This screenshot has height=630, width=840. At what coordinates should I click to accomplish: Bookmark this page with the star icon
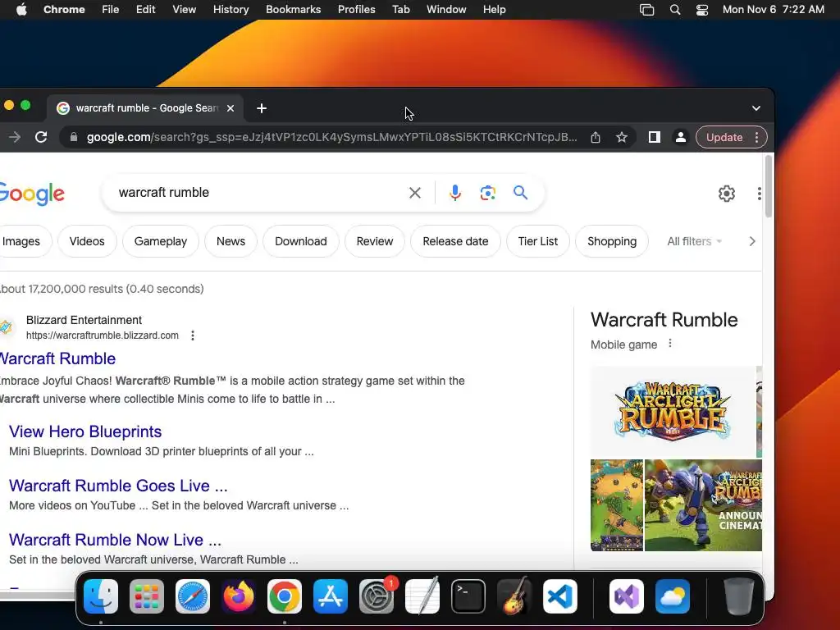[622, 137]
